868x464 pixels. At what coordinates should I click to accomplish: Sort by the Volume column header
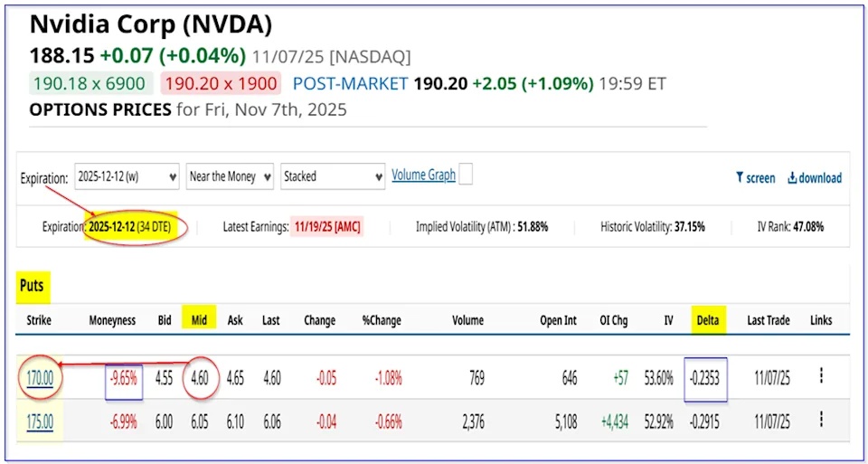(x=467, y=320)
